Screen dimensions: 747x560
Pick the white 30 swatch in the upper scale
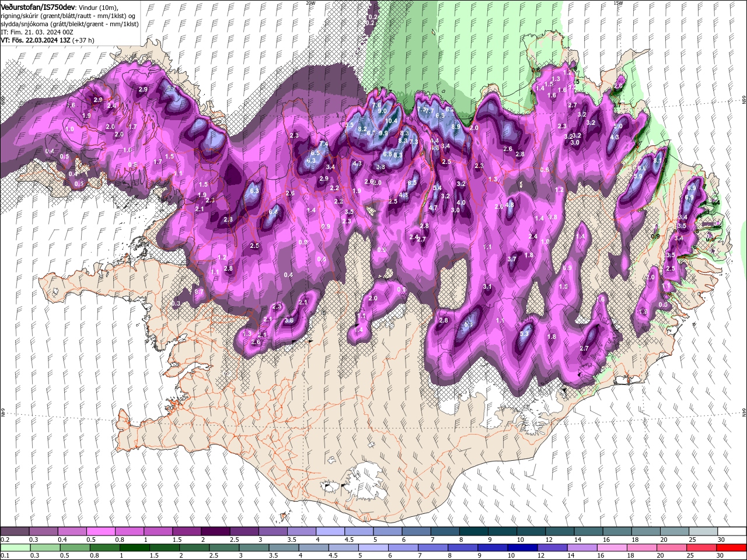pos(732,531)
